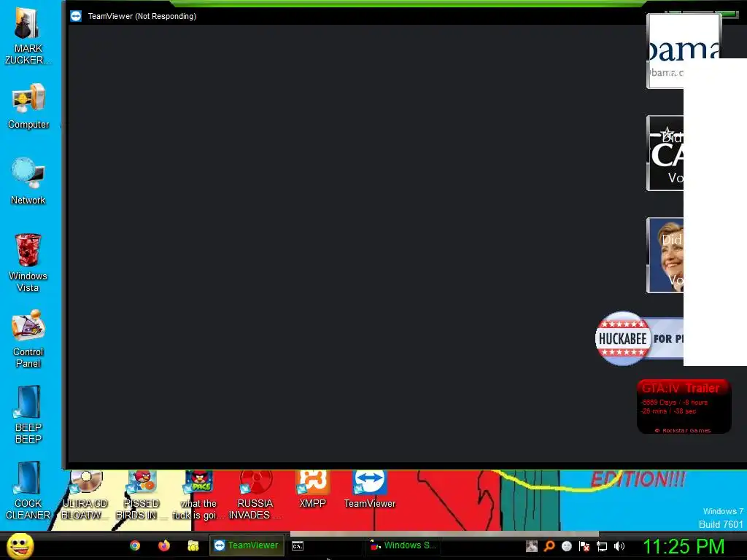This screenshot has width=747, height=560.
Task: Click the TeamViewer title bar logo icon
Action: point(76,16)
